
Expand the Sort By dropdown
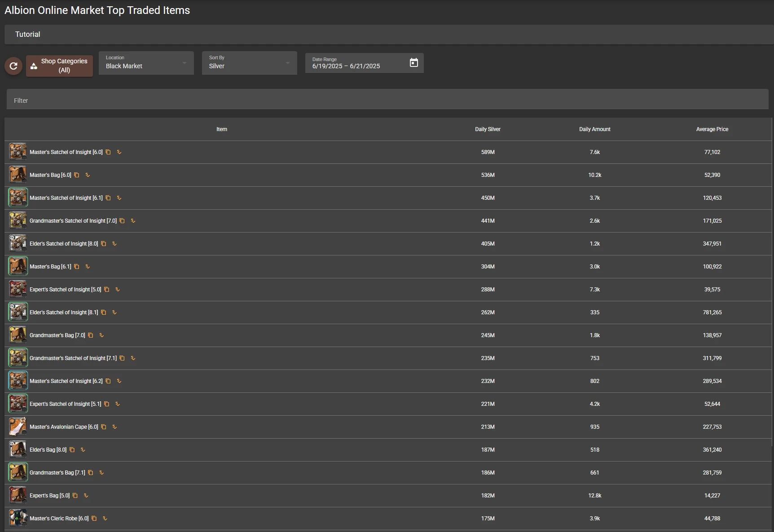pos(249,63)
